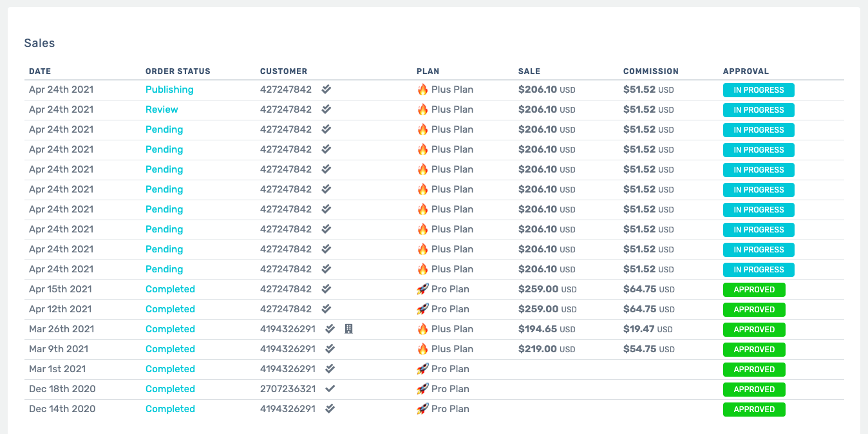Select $259.00 sale in Apr 15th 2021 row
The image size is (868, 434).
point(547,289)
